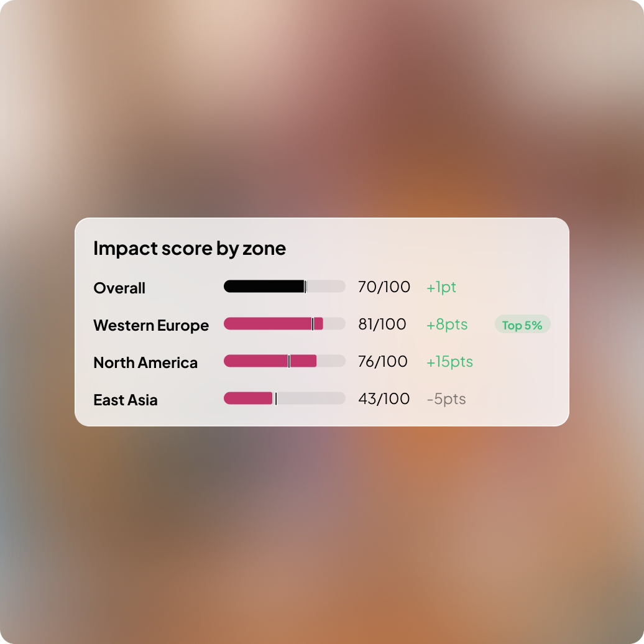Click the 76/100 score value
The width and height of the screenshot is (644, 644).
coord(383,362)
